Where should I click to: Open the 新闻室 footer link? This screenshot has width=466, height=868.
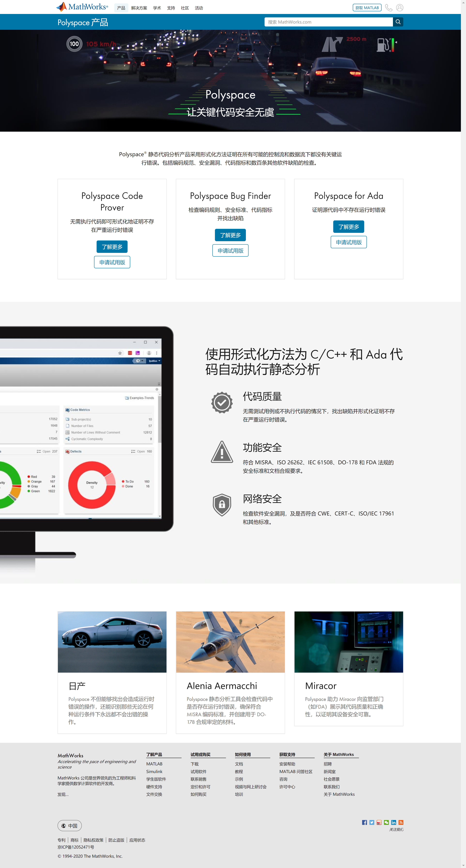(330, 772)
